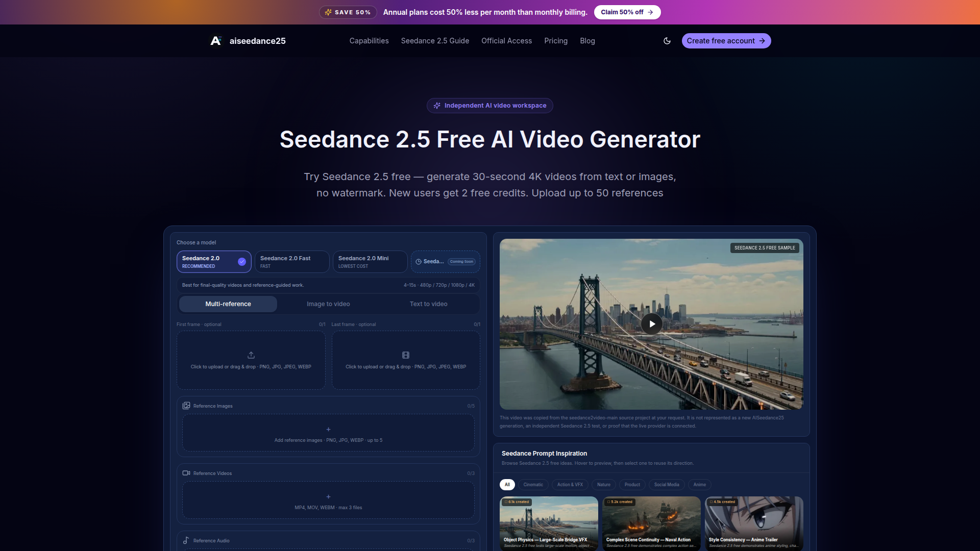Click Claim 50% off button
The image size is (980, 551).
[627, 12]
